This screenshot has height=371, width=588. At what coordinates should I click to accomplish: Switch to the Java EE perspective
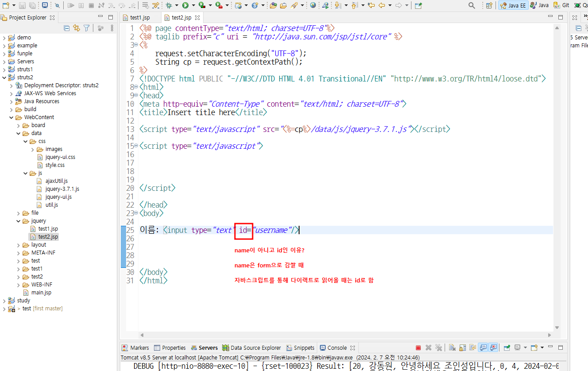tap(513, 5)
